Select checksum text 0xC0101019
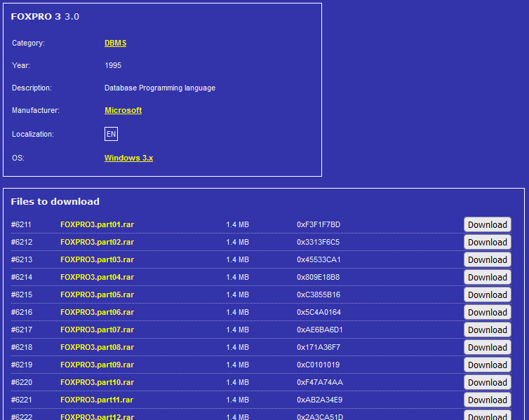Viewport: 529px width, 420px height. pyautogui.click(x=318, y=365)
